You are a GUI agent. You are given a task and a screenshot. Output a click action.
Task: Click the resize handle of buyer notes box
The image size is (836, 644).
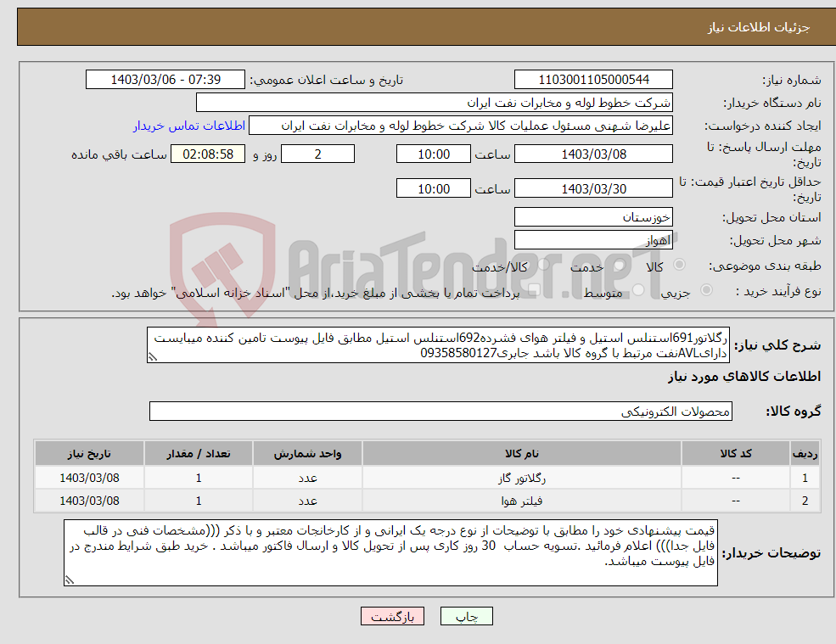point(70,580)
